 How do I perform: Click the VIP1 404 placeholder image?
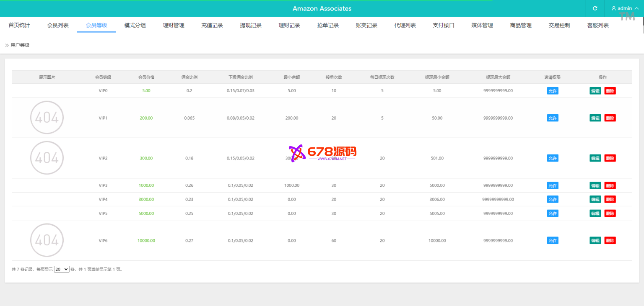pos(47,118)
